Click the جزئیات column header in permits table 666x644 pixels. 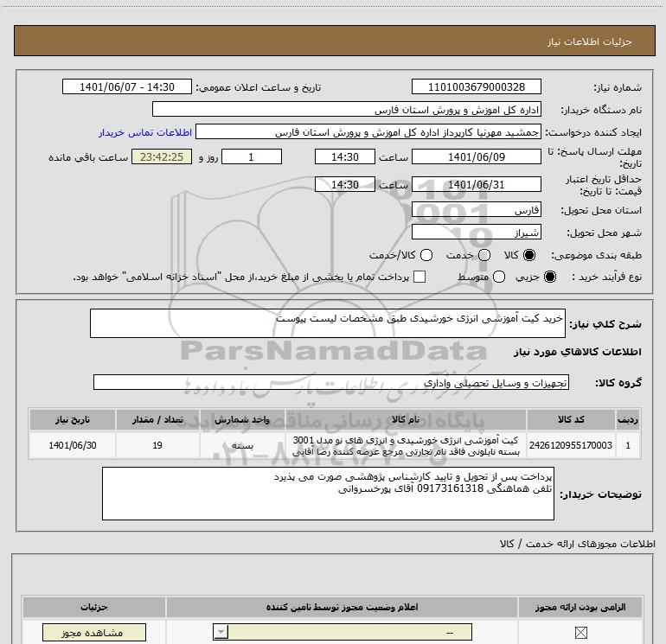click(x=94, y=608)
